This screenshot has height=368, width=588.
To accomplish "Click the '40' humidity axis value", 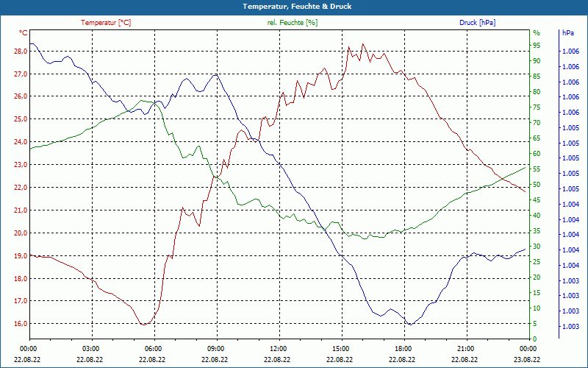I will click(537, 216).
